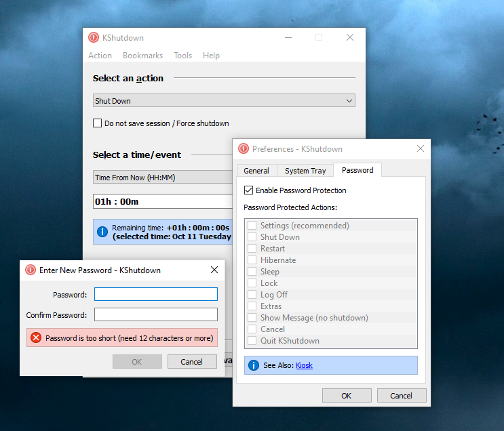The image size is (504, 431).
Task: Close the Preferences dialog with X
Action: click(x=421, y=148)
